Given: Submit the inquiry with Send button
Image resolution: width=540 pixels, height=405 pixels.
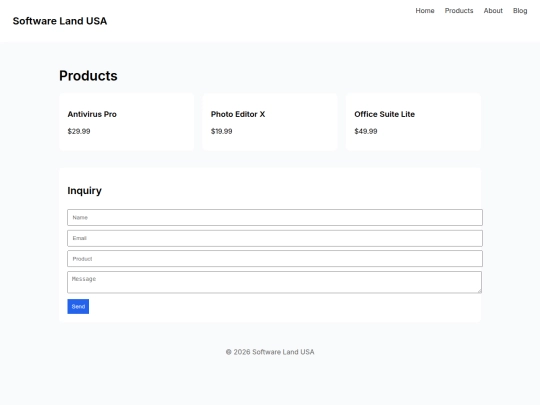Looking at the screenshot, I should pos(78,307).
